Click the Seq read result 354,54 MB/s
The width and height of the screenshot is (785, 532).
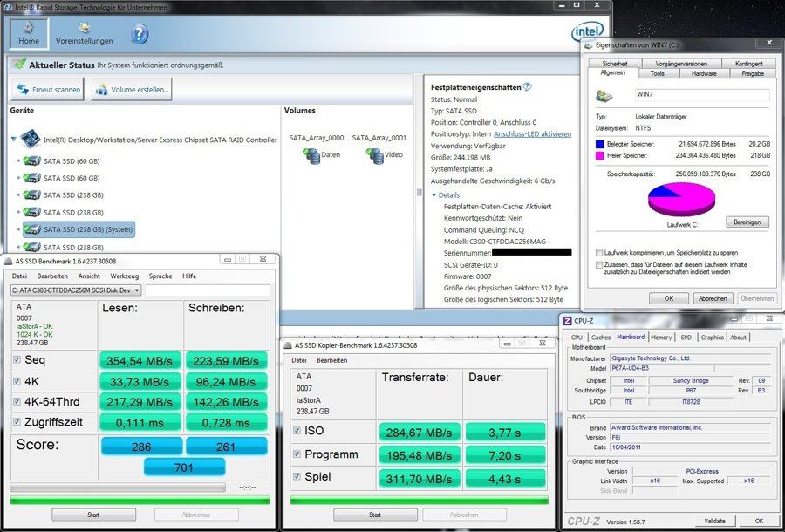140,361
